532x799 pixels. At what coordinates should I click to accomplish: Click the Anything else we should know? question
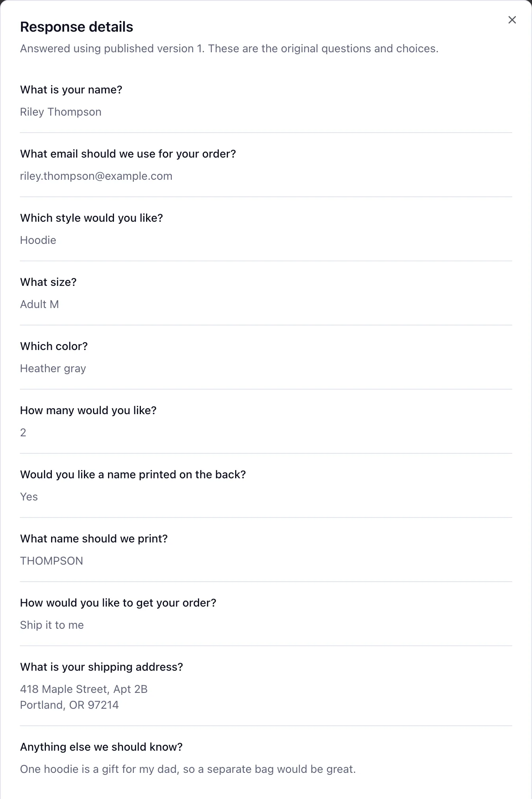101,747
